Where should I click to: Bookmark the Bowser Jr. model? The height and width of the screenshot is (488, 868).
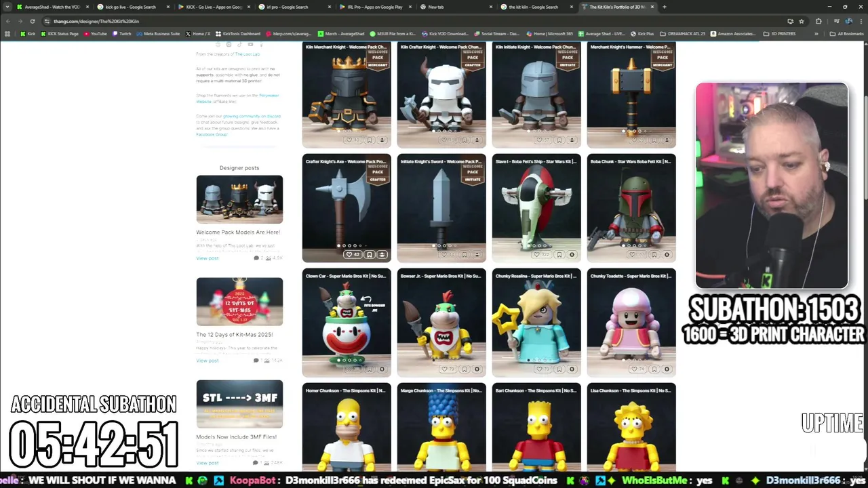click(465, 369)
